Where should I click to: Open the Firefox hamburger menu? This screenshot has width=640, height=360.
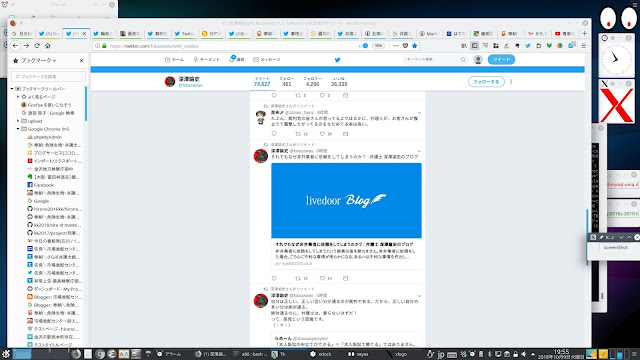point(584,46)
